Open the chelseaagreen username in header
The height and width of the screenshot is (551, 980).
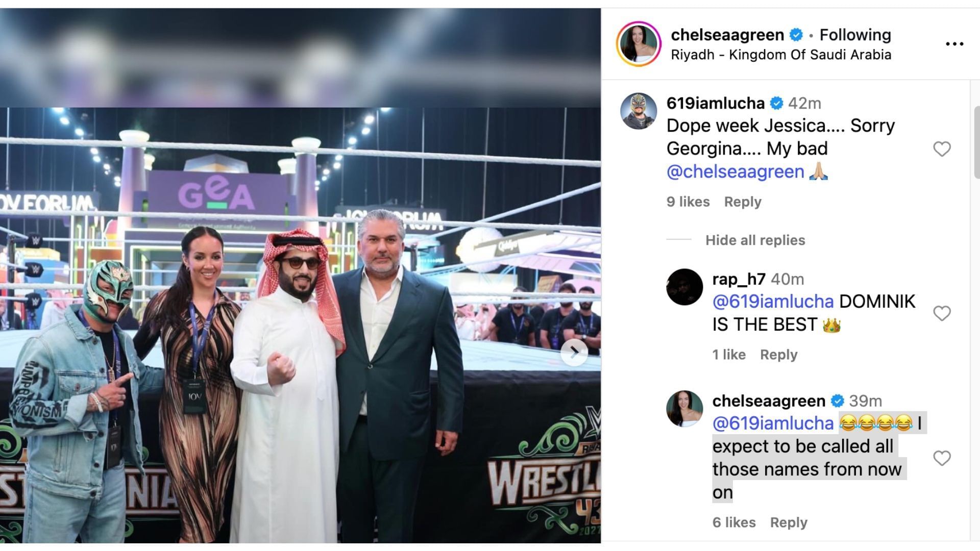727,35
